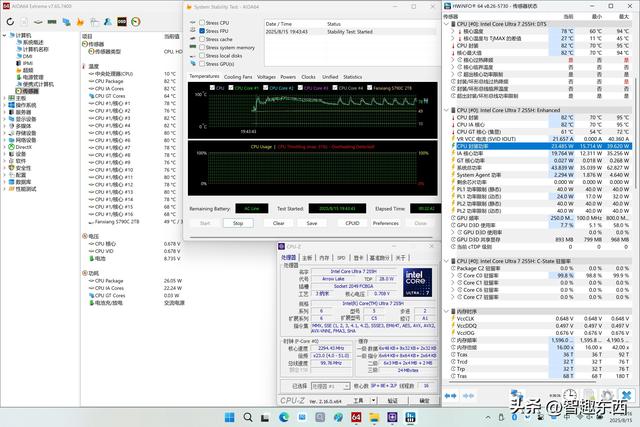Enable the Stress GPU(s) checkbox
640x427 pixels.
[202, 64]
